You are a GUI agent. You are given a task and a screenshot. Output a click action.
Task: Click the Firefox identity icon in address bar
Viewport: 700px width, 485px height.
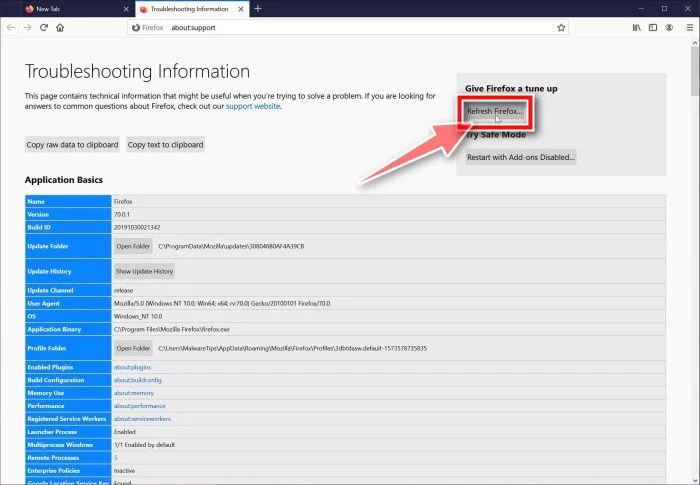pos(136,28)
